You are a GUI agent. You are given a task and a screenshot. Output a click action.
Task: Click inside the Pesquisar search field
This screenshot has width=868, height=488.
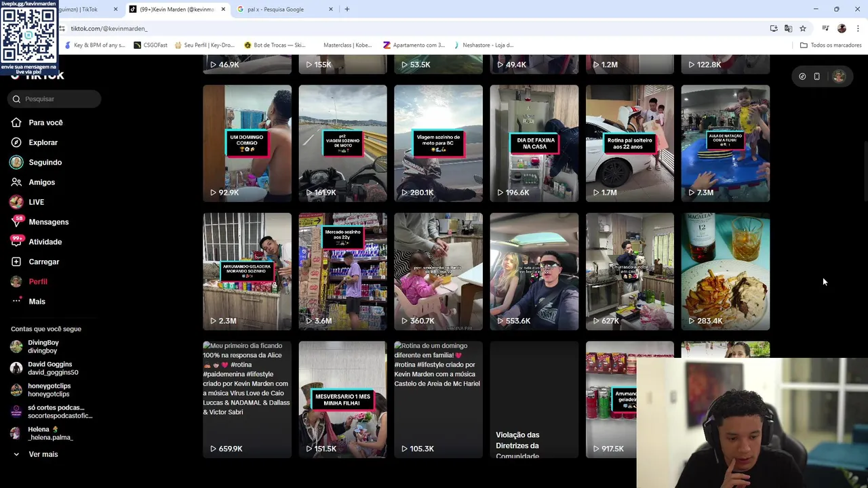56,99
